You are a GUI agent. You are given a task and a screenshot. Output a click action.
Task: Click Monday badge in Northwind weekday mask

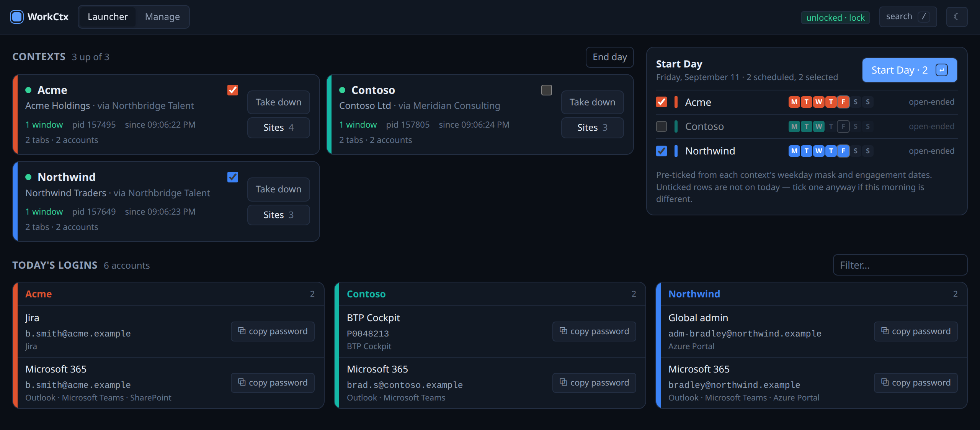pos(794,151)
